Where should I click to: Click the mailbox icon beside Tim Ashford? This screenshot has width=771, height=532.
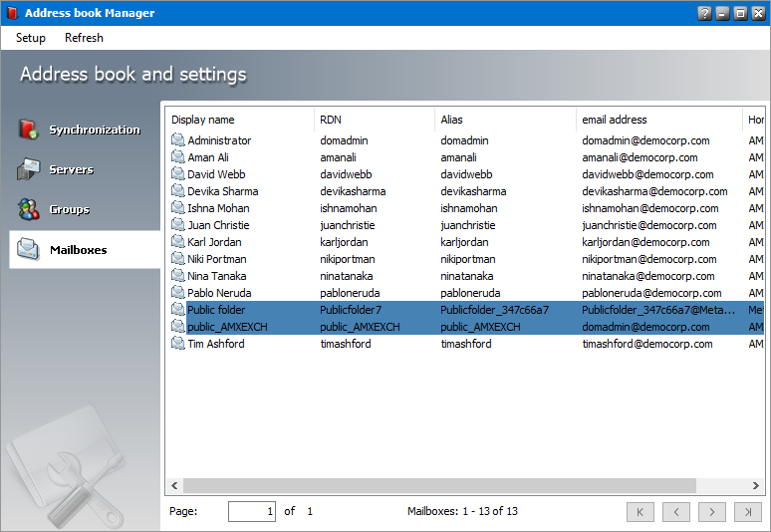tap(177, 344)
